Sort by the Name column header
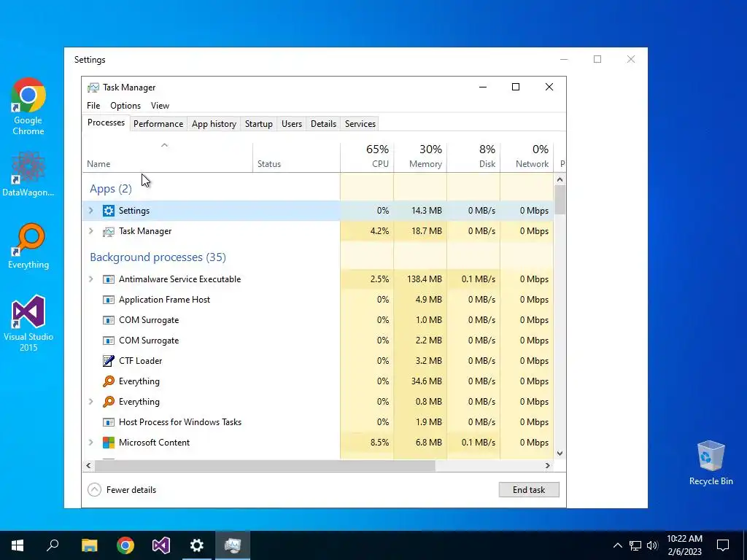 [x=167, y=157]
